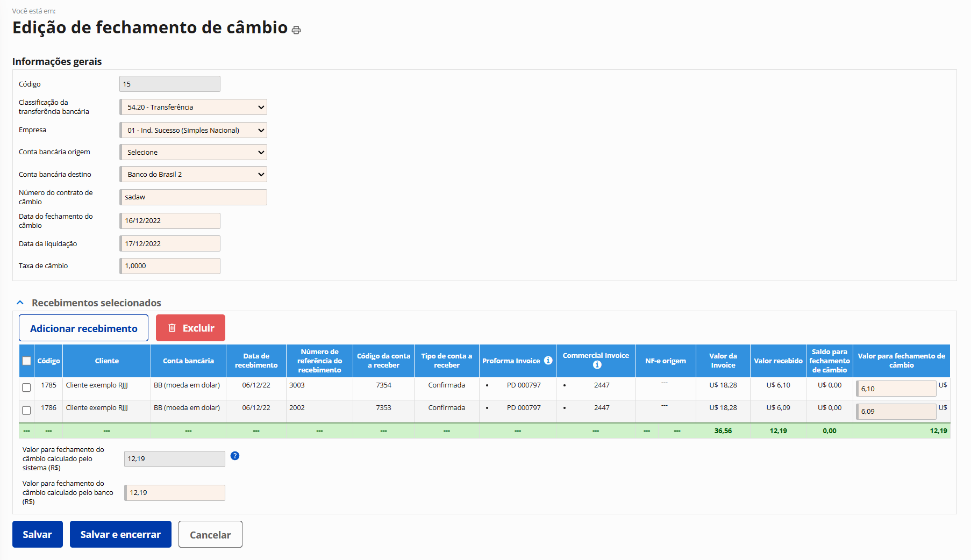Open the Classificação da transferência bancária dropdown

click(x=193, y=107)
